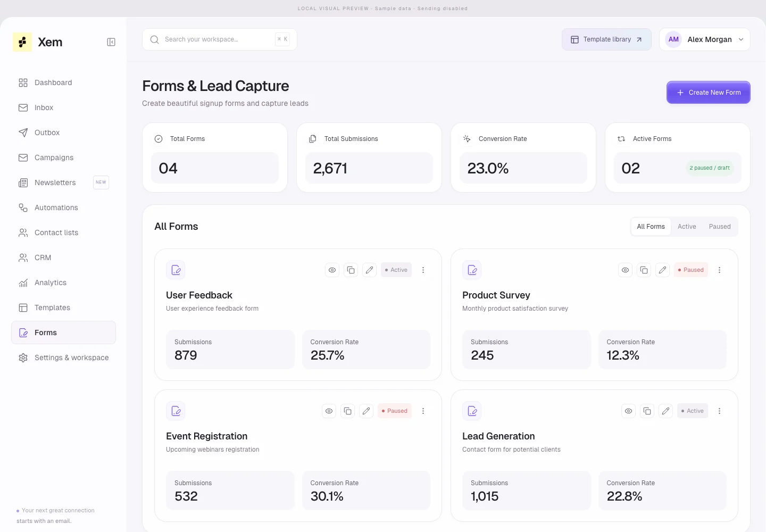Click the AM avatar badge
The width and height of the screenshot is (766, 532).
[673, 39]
